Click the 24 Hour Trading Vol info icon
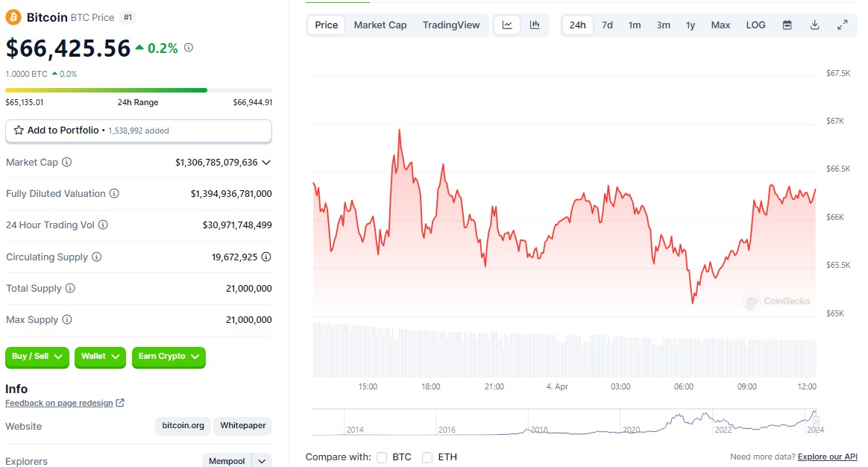Viewport: 868px width, 467px height. tap(103, 225)
